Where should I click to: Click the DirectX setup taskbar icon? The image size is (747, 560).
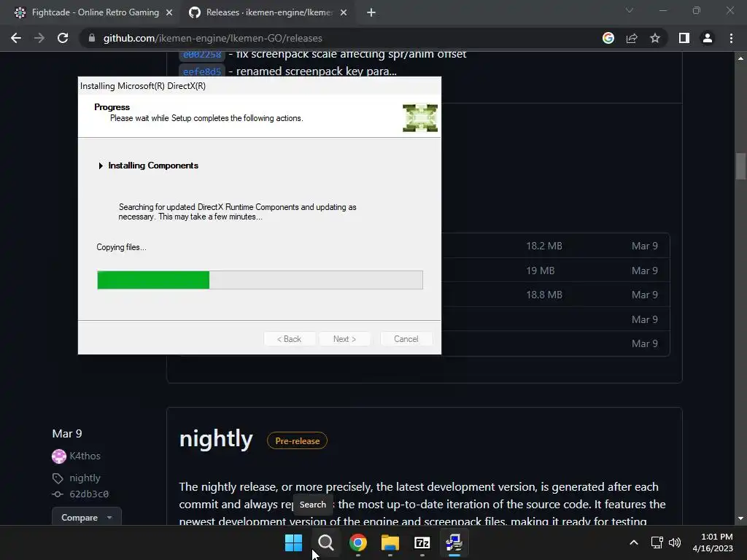pyautogui.click(x=454, y=542)
